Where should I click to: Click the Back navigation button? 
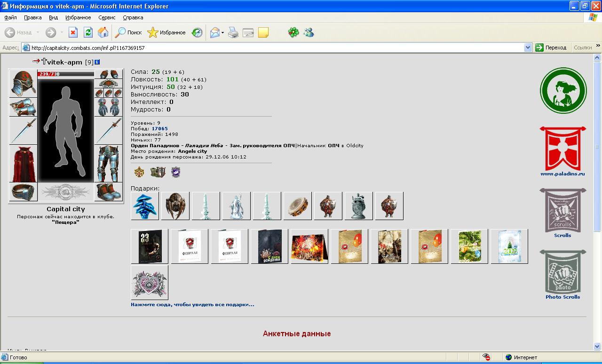point(18,32)
